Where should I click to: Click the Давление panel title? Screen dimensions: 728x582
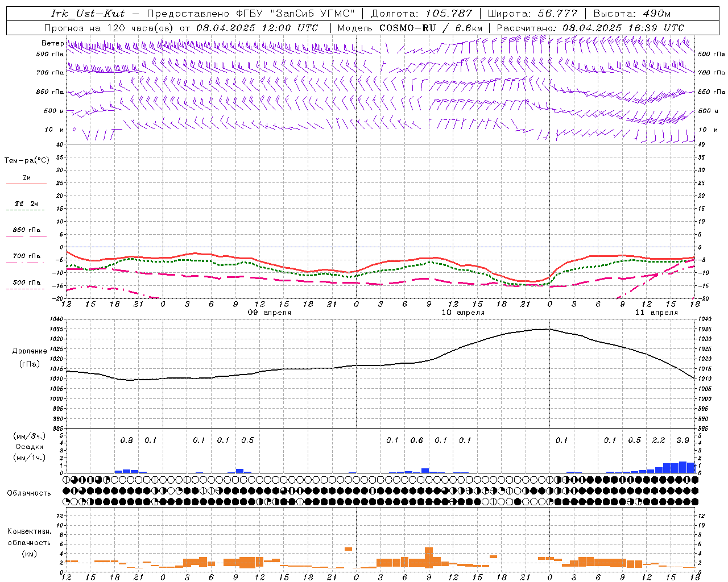(x=30, y=351)
